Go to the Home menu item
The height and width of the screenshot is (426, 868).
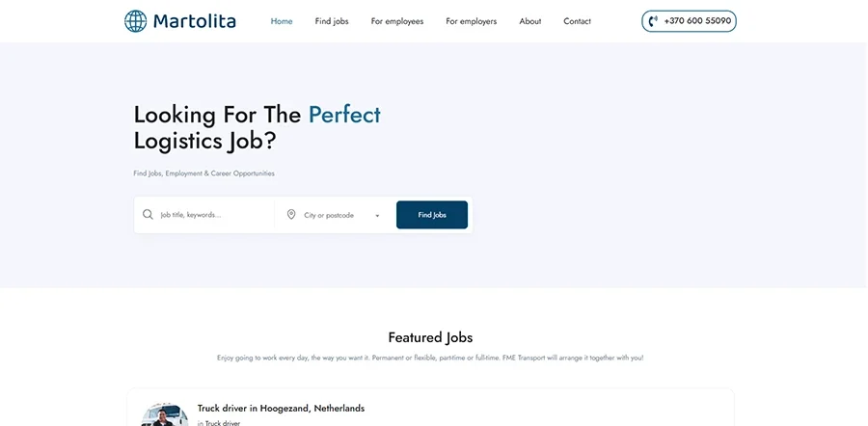[282, 21]
